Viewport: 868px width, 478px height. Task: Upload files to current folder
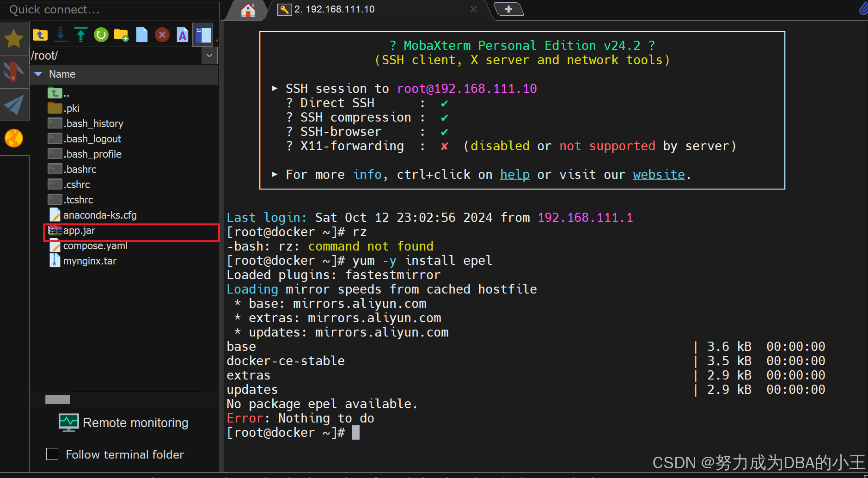(81, 35)
